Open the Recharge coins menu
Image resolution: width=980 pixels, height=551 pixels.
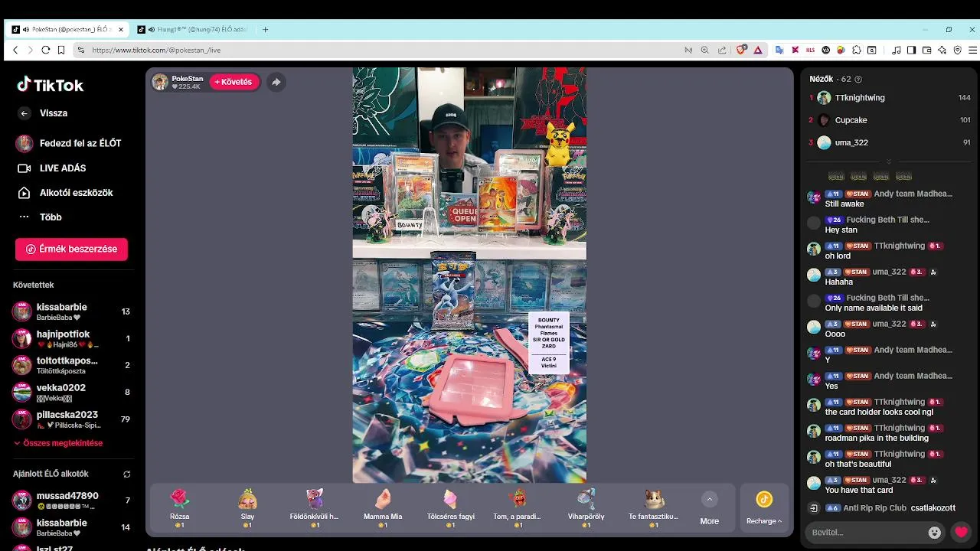coord(764,507)
